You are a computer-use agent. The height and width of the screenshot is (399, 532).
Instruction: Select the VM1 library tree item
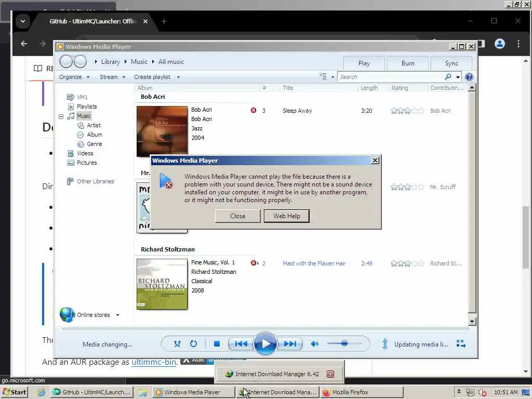coord(82,97)
